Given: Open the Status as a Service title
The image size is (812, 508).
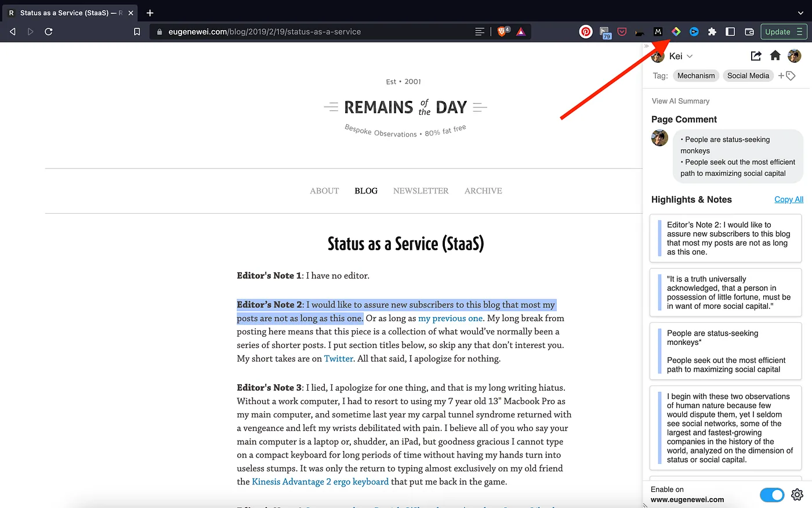Looking at the screenshot, I should (x=406, y=244).
